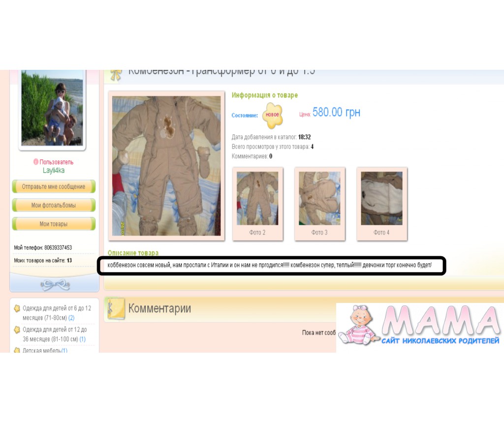The width and height of the screenshot is (504, 423).
Task: Click the star icon beside Детская мебель
Action: point(17,350)
